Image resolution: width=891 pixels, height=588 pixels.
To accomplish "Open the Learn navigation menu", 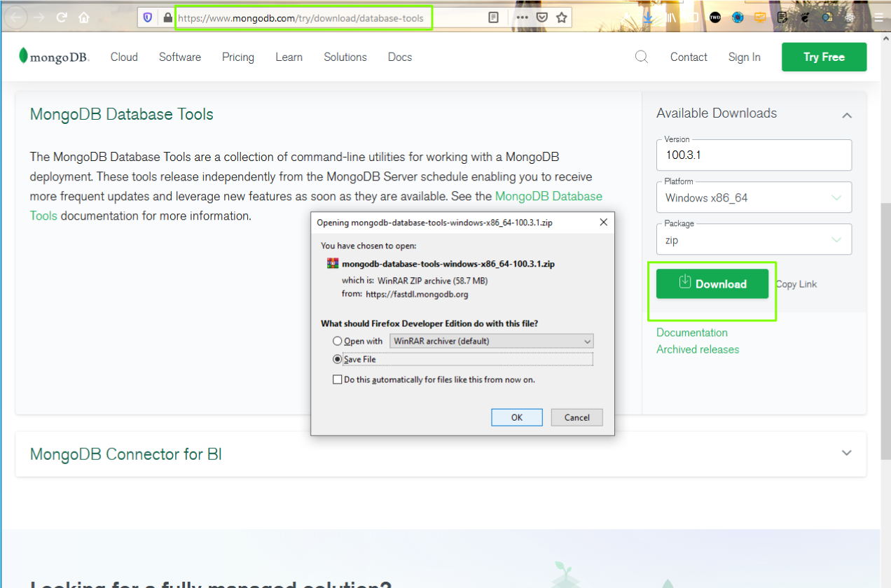I will (289, 57).
